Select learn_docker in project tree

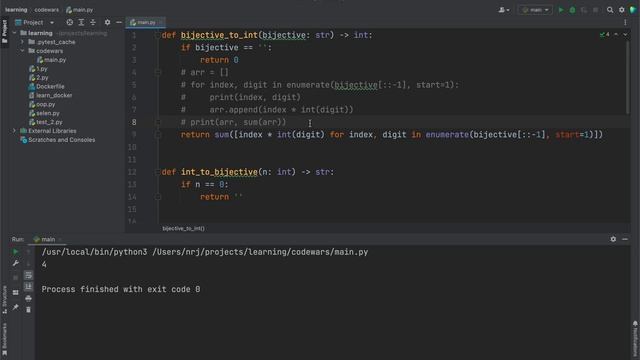coord(51,96)
